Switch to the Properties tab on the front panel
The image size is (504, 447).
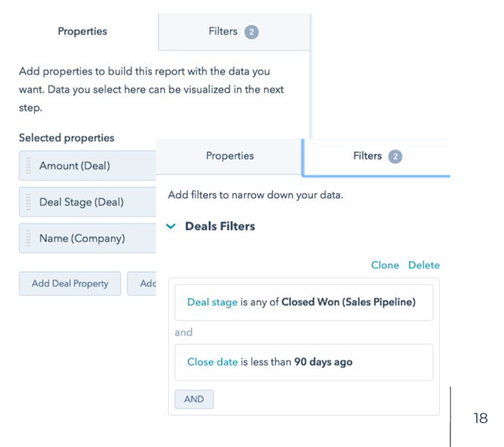229,156
